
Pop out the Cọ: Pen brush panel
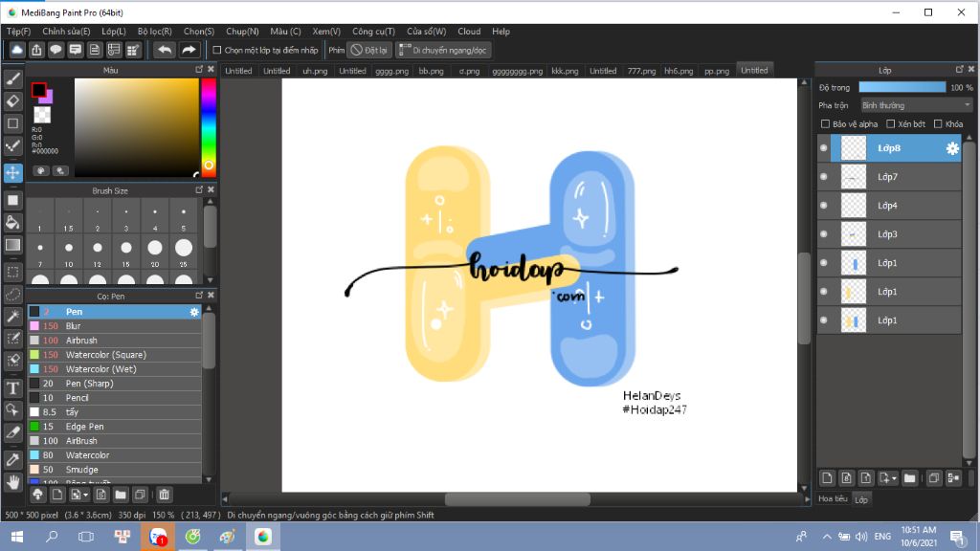pyautogui.click(x=199, y=296)
